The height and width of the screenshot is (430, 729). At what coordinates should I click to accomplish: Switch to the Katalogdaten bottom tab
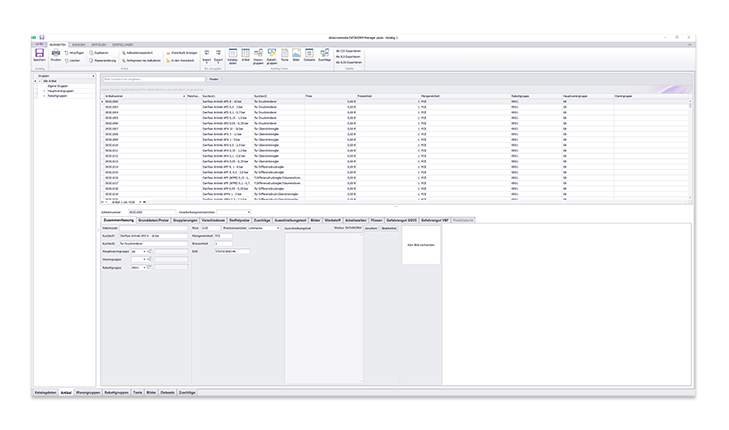pos(46,393)
